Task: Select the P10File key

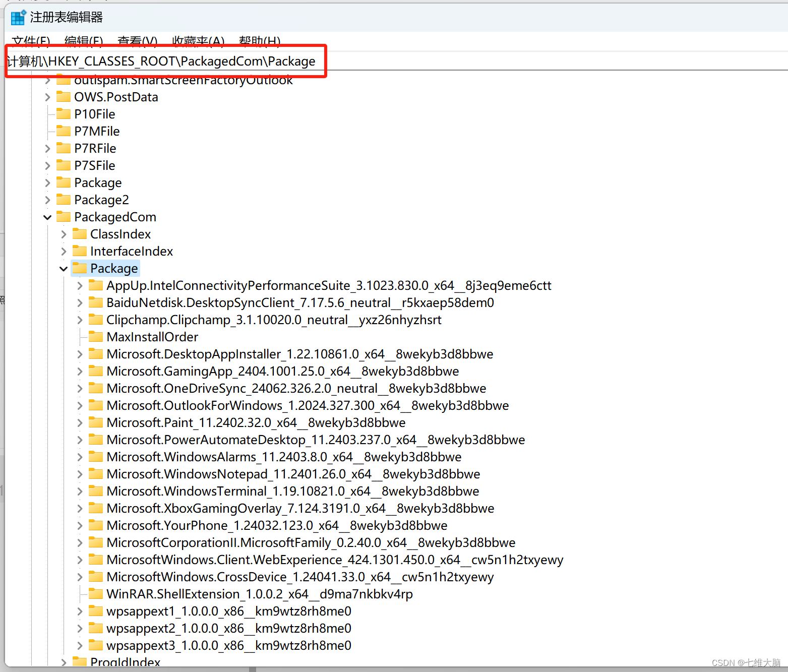Action: tap(95, 114)
